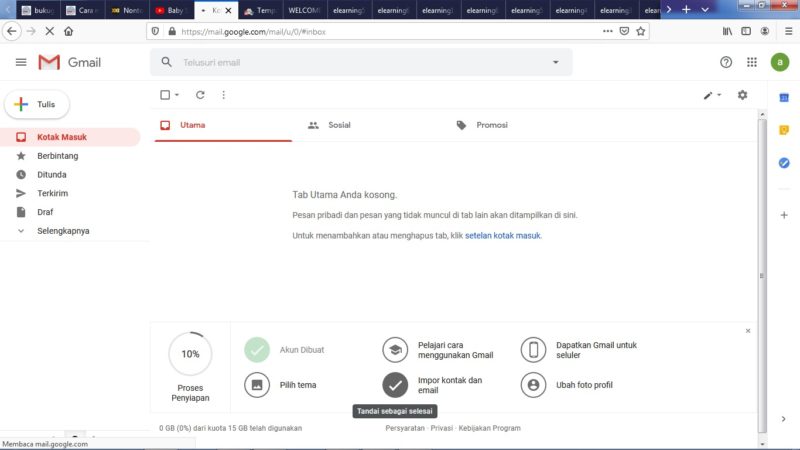The width and height of the screenshot is (800, 450).
Task: Open select-all dropdown arrow
Action: pos(177,95)
